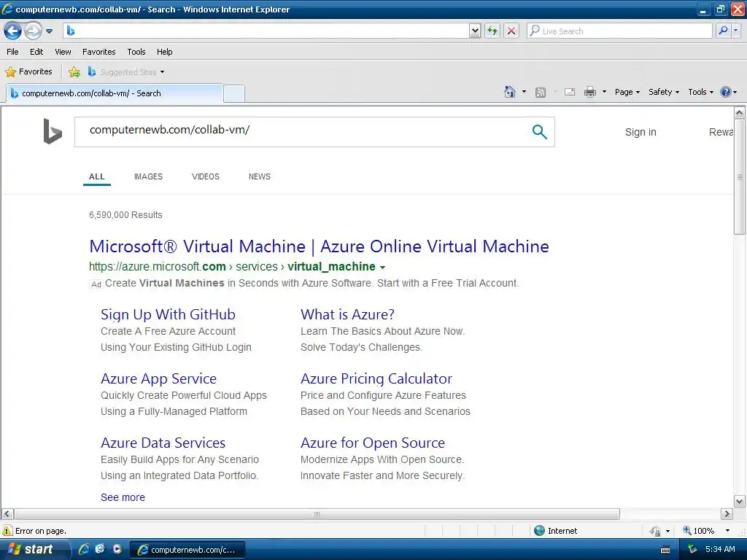Click the on-screen keyboard tray icon
This screenshot has width=747, height=560.
665,550
